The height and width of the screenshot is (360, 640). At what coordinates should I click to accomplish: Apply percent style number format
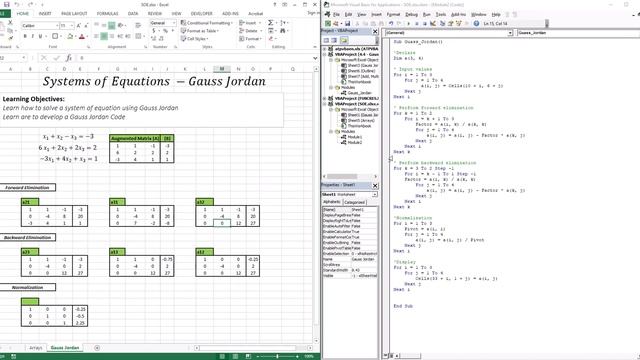coord(165,31)
